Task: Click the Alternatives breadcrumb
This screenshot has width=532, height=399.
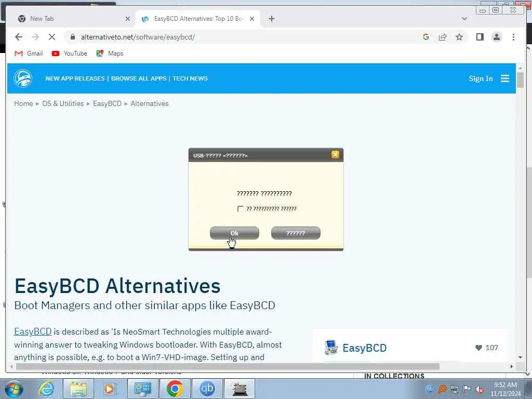Action: [149, 103]
